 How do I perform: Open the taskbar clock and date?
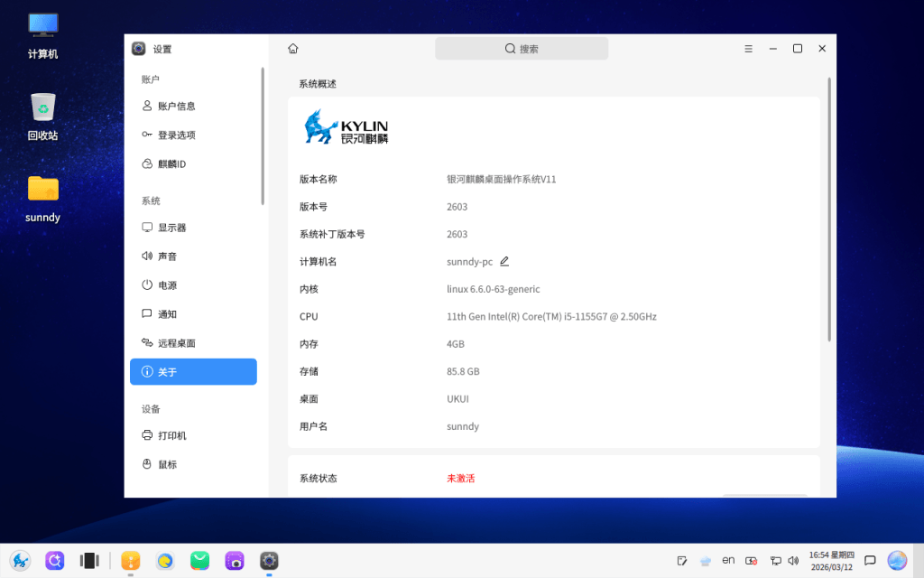coord(831,561)
